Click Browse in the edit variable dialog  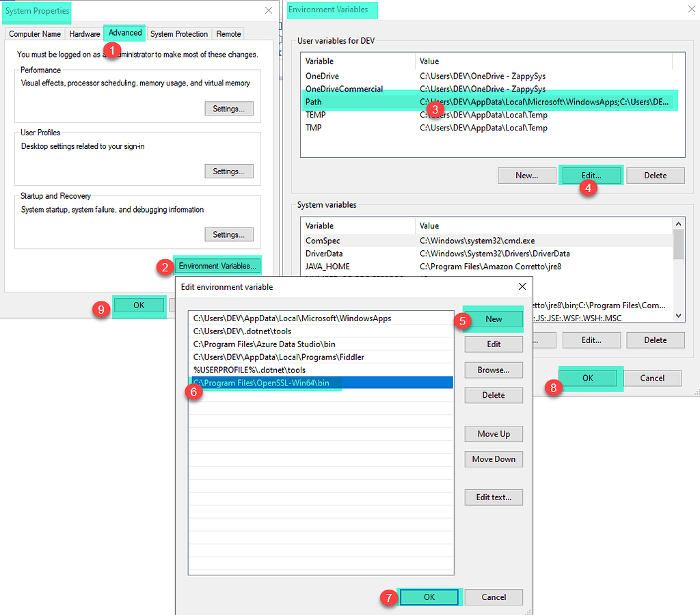(494, 370)
